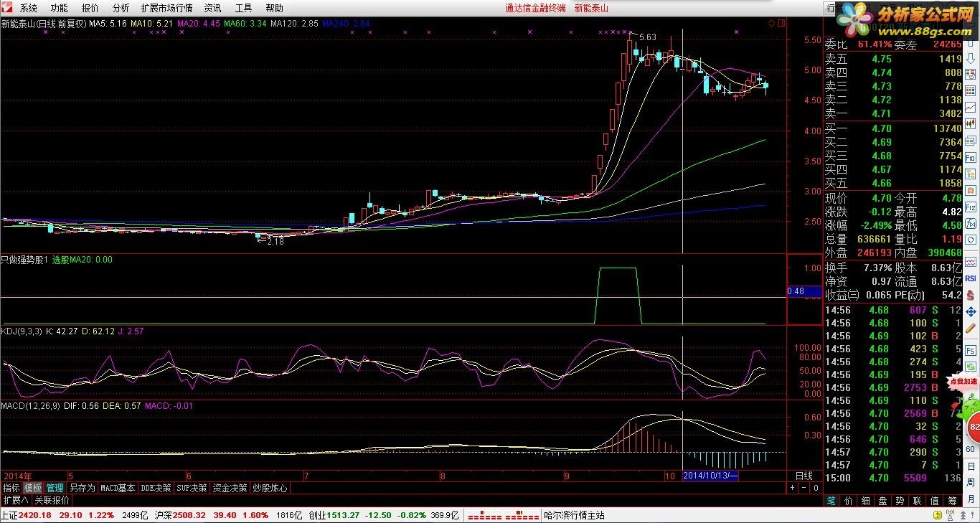The height and width of the screenshot is (523, 980).
Task: Expand the 扩展∧ panel
Action: tap(15, 500)
